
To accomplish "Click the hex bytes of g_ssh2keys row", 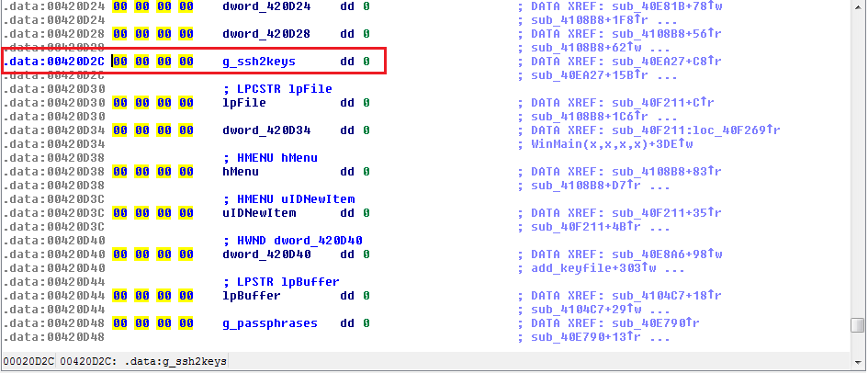I will coord(152,62).
